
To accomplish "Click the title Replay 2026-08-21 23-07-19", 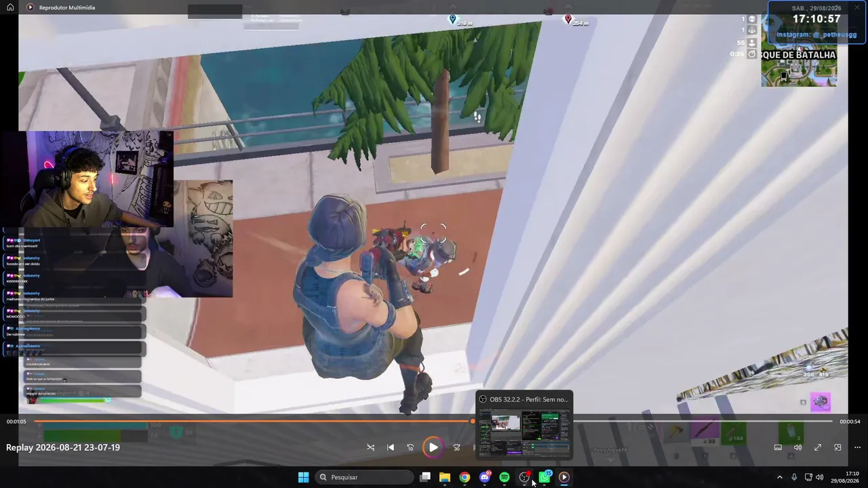I will [x=63, y=447].
